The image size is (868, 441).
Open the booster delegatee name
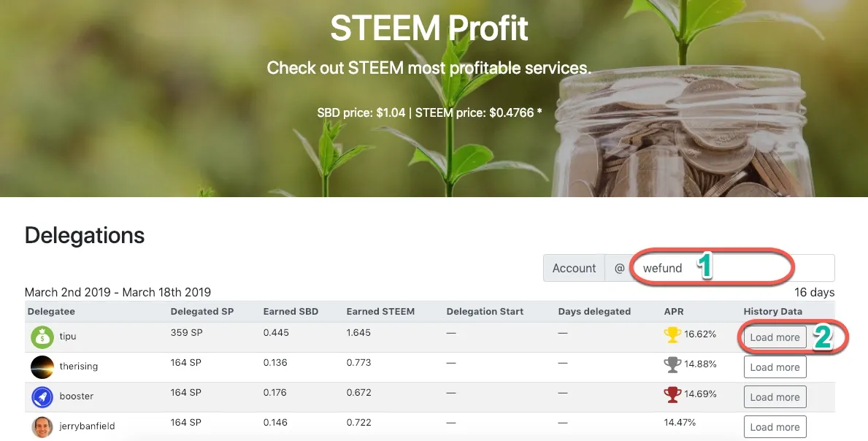[77, 396]
